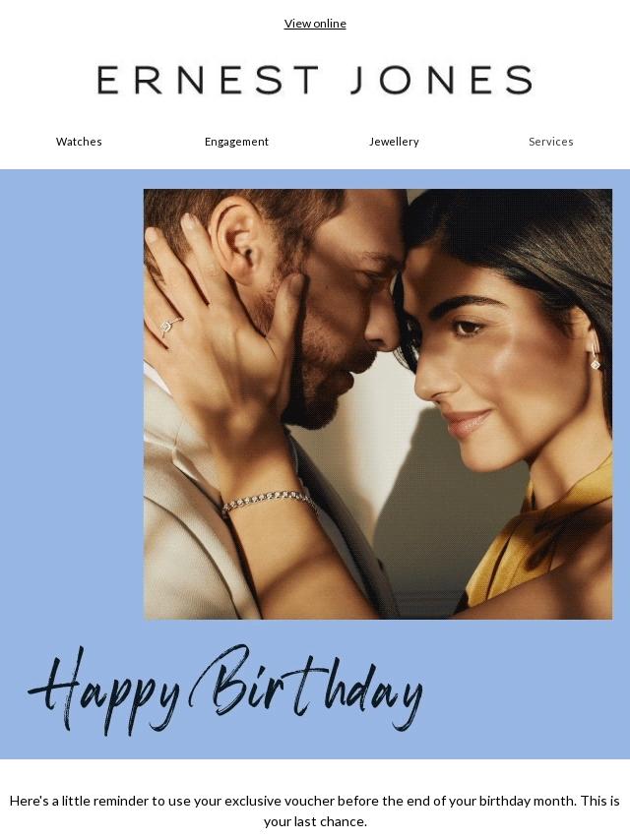The image size is (630, 840).
Task: Open the Engagement navigation link
Action: tap(236, 142)
